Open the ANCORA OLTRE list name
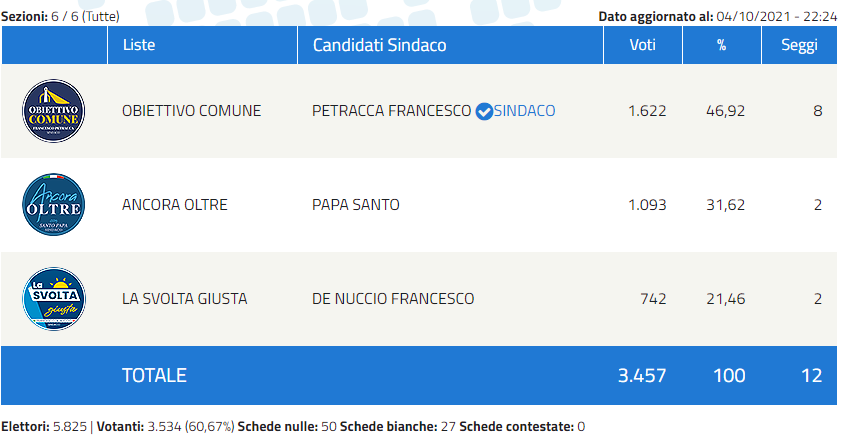Image resolution: width=841 pixels, height=446 pixels. [x=174, y=205]
